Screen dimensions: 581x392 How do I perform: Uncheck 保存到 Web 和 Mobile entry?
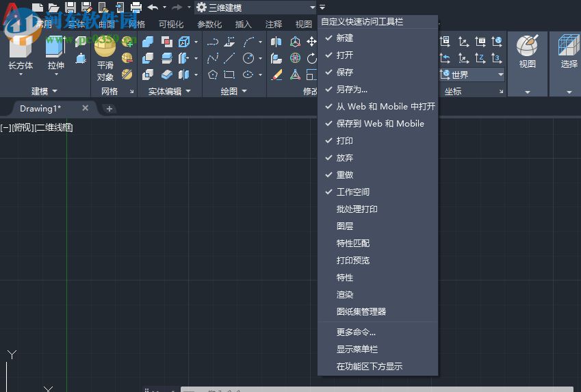pos(378,123)
